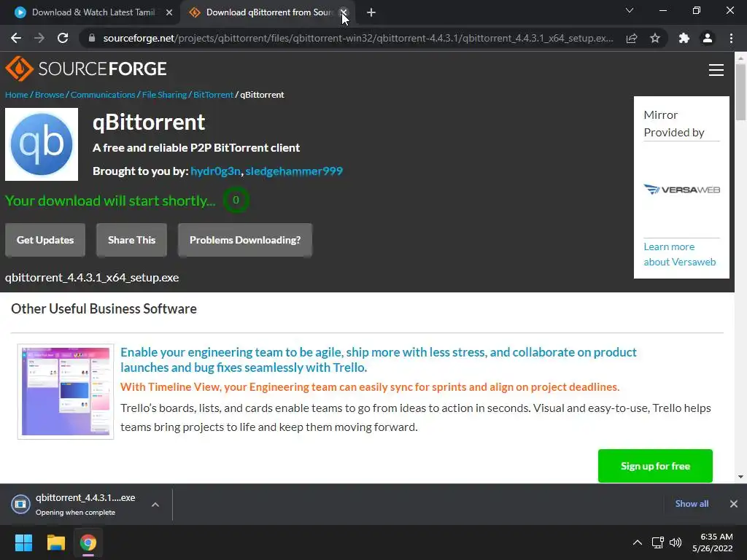Go back to the previous page
Image resolution: width=747 pixels, height=560 pixels.
coord(16,38)
